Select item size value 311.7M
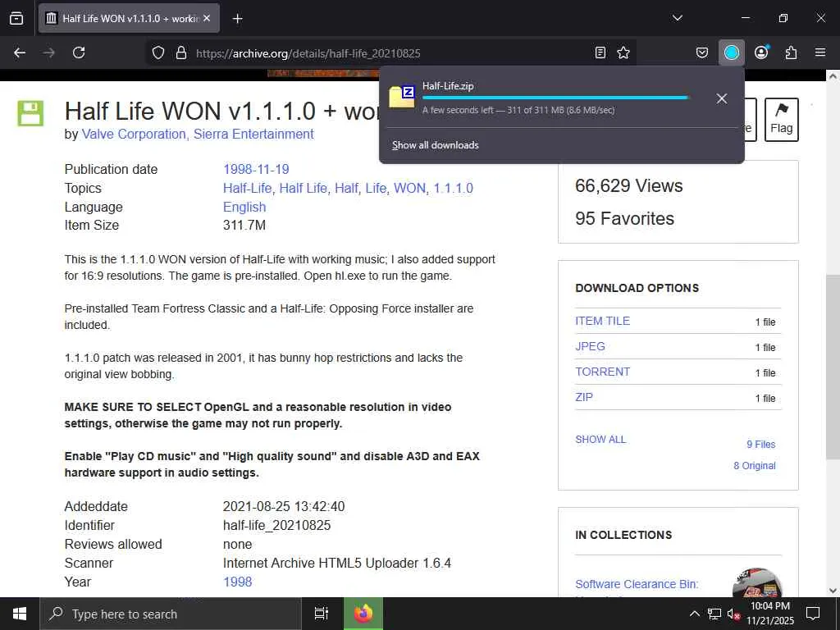 [x=244, y=225]
